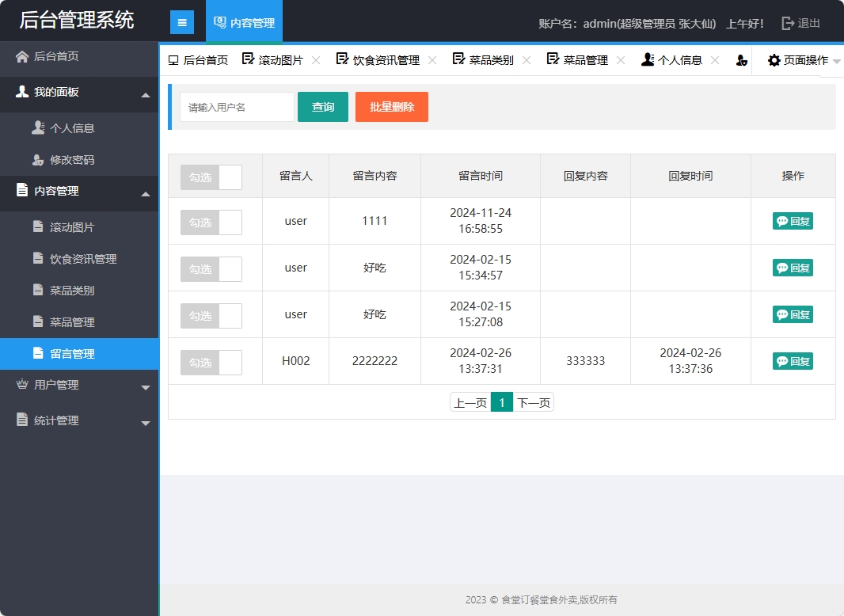844x616 pixels.
Task: Open the person icon tab after 个人信息
Action: coord(741,59)
